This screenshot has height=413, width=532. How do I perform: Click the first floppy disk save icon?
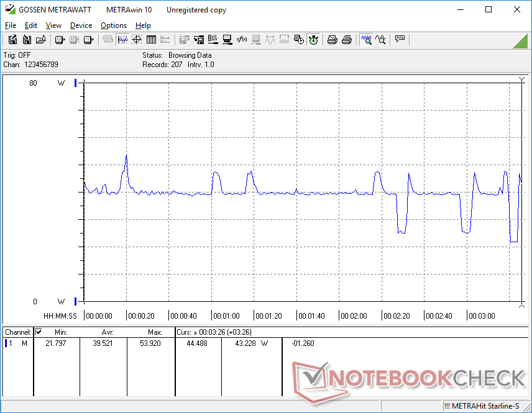point(12,40)
